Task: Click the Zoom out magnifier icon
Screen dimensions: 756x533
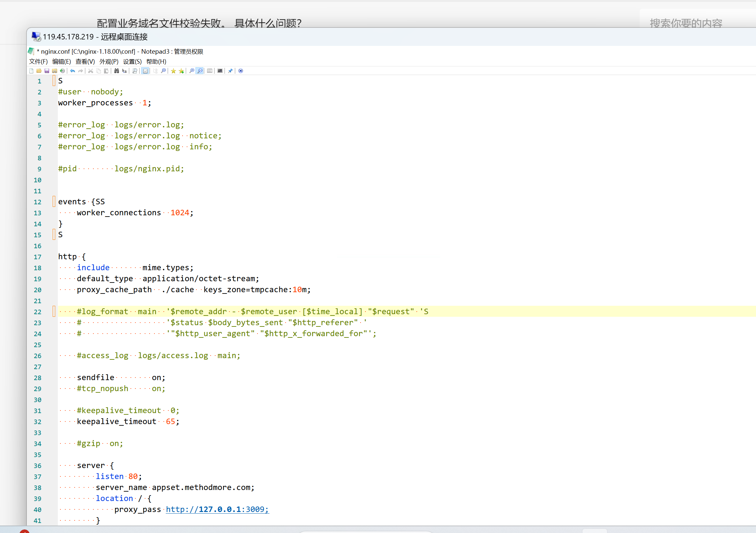Action: click(200, 71)
